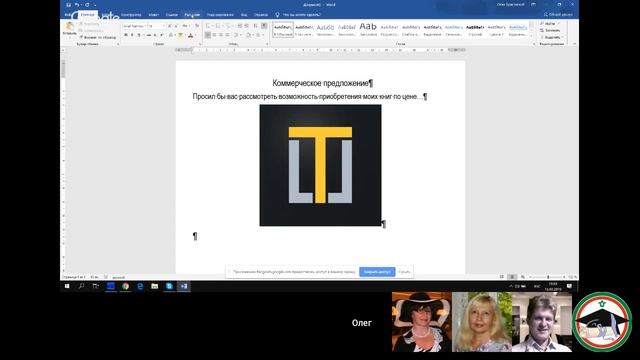640x360 pixels.
Task: Click the Increase Indent icon
Action: coord(247,26)
